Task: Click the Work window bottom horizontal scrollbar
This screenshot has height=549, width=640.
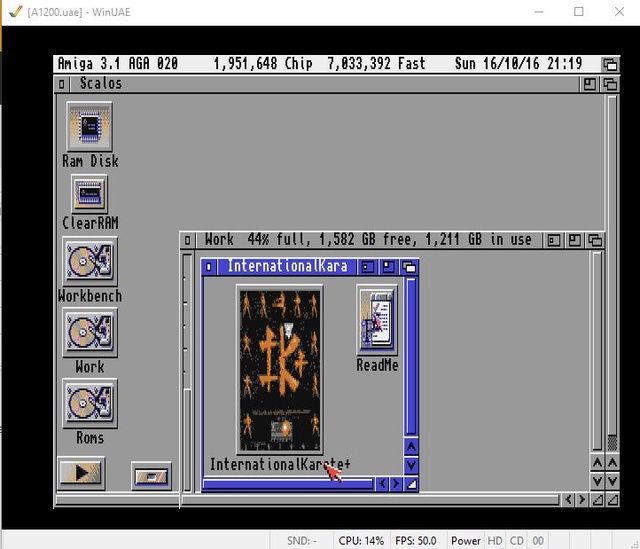Action: pos(370,500)
